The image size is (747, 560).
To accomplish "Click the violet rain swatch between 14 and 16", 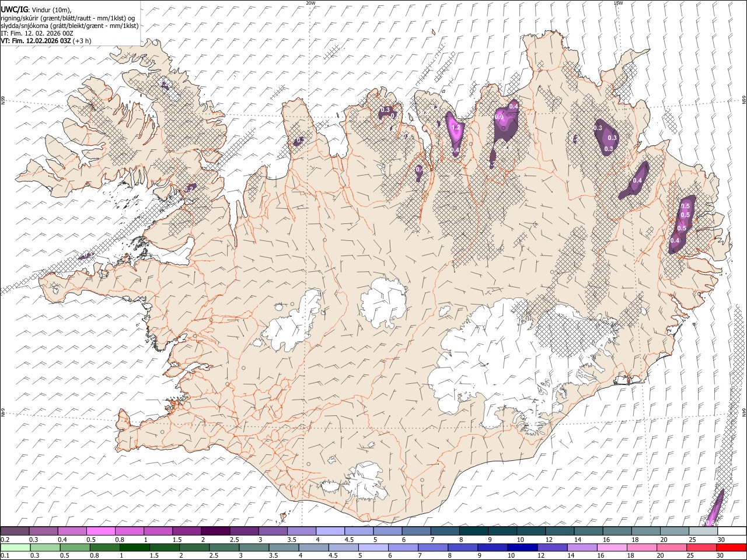I will tap(581, 547).
